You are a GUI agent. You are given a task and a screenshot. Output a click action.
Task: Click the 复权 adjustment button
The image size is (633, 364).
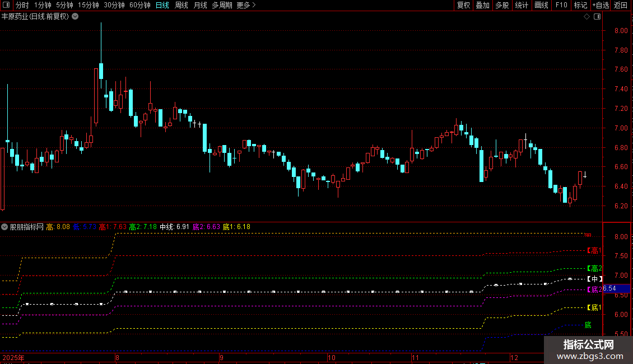463,5
